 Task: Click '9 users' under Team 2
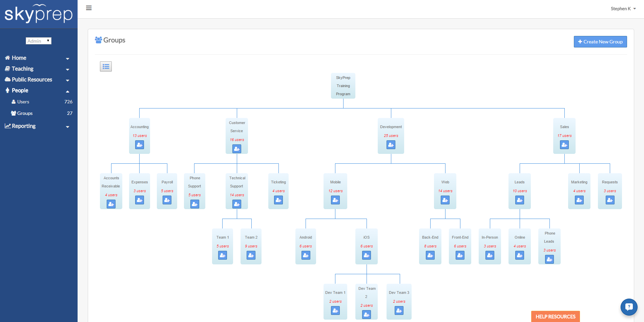[x=251, y=246]
